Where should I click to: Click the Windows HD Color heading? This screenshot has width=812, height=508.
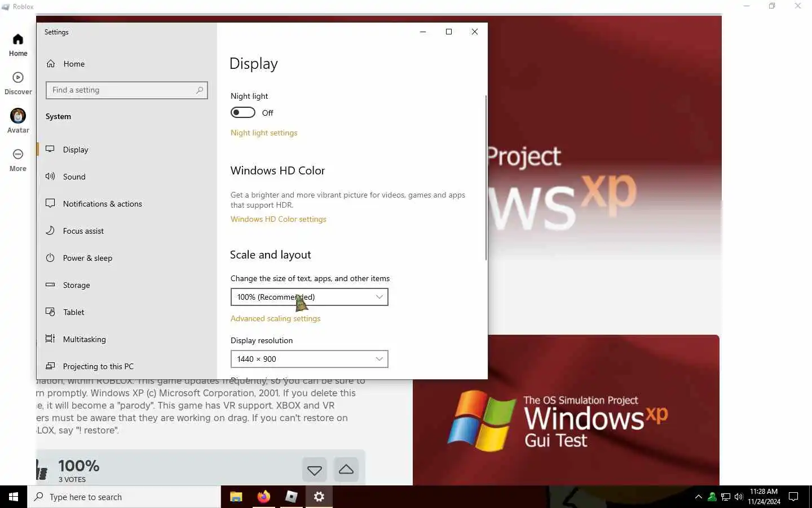(x=277, y=170)
